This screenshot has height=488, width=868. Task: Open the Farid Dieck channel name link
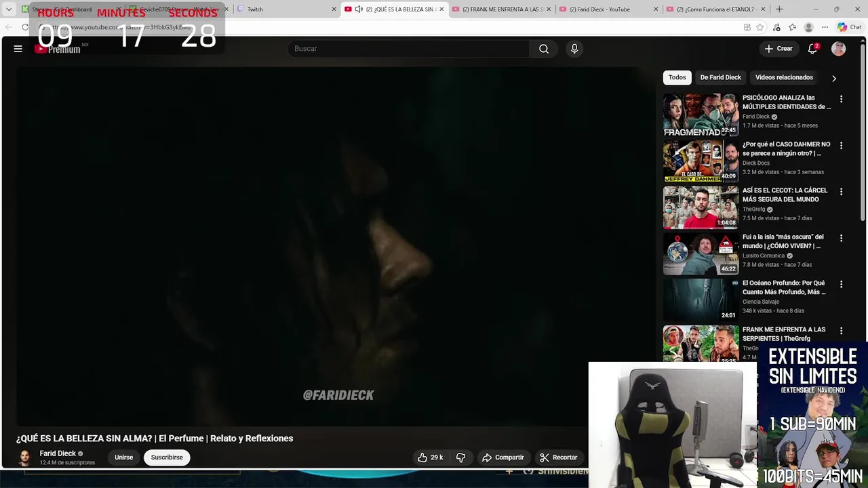[58, 453]
